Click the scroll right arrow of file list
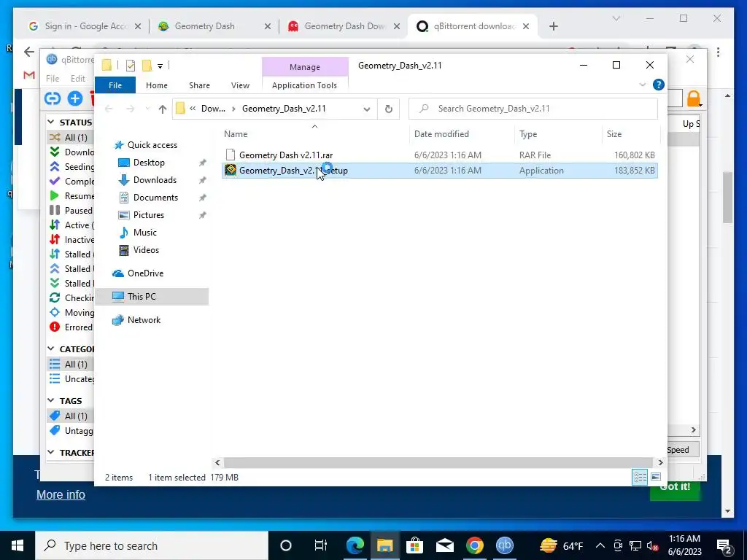 pos(660,462)
